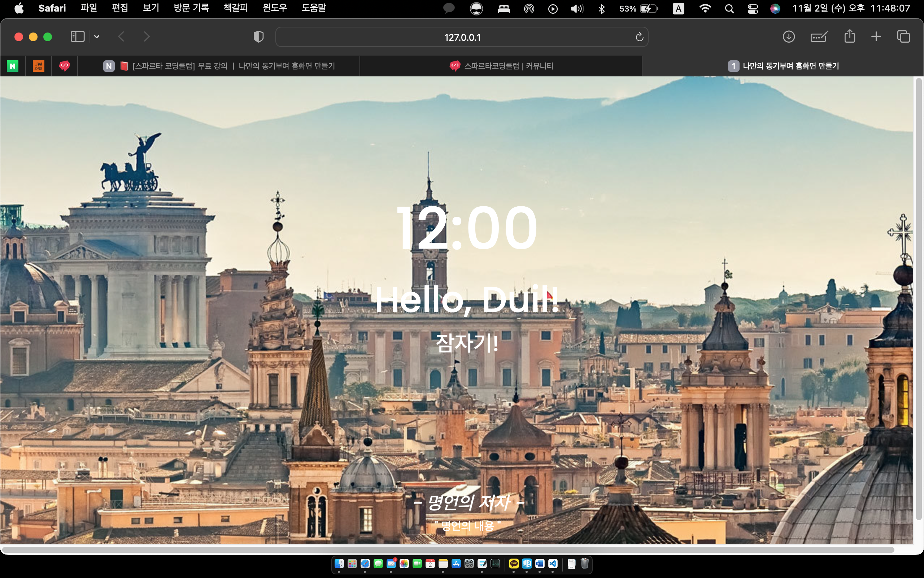Toggle the Safari sidebar
Screen dimensions: 924x578
click(78, 37)
